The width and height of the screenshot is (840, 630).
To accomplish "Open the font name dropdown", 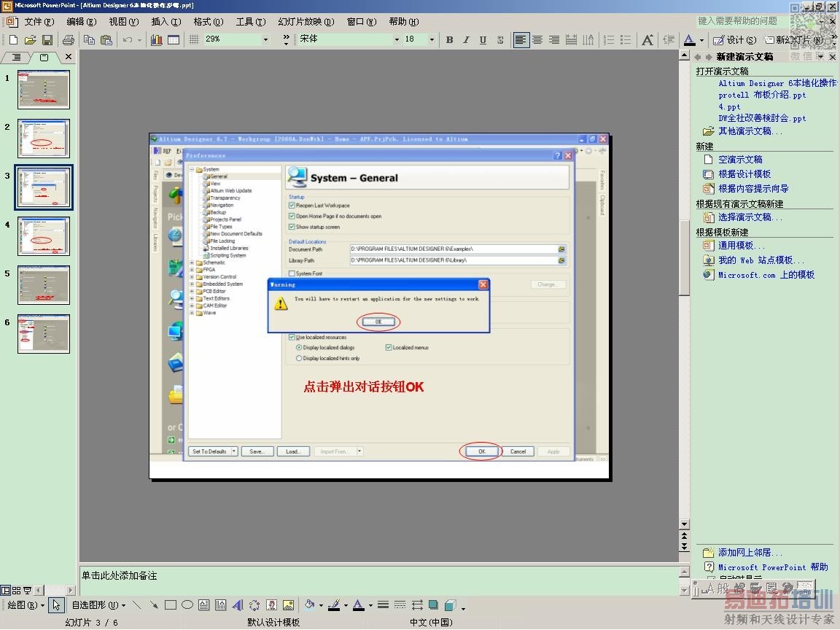I will [x=397, y=39].
